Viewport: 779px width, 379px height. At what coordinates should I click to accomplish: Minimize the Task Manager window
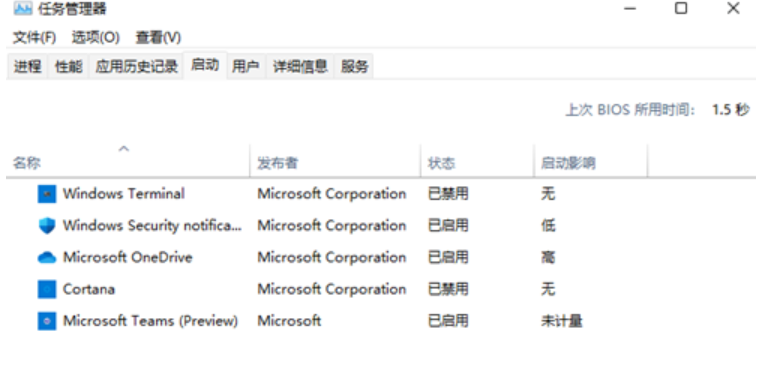(630, 8)
